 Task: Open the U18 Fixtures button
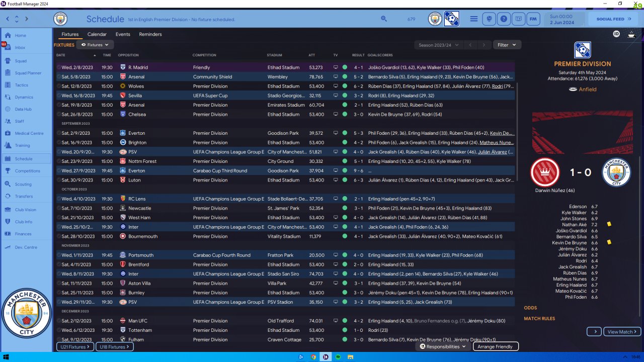(x=115, y=347)
